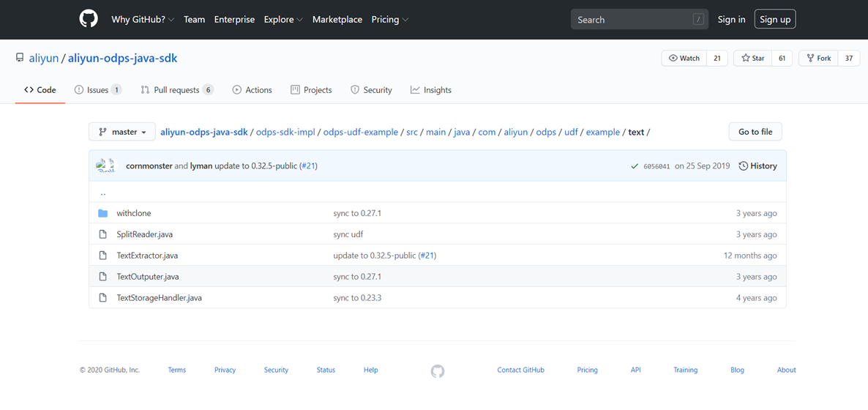Click the file icon for TextOutputer.java
868x410 pixels.
click(102, 277)
